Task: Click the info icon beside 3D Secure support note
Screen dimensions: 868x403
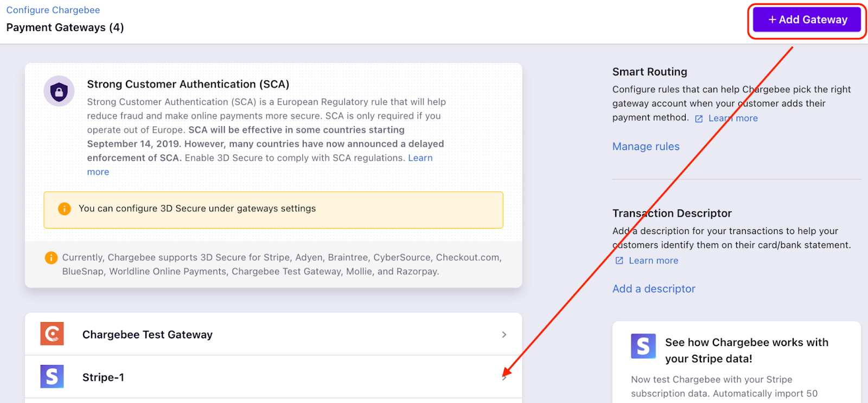Action: (x=51, y=258)
